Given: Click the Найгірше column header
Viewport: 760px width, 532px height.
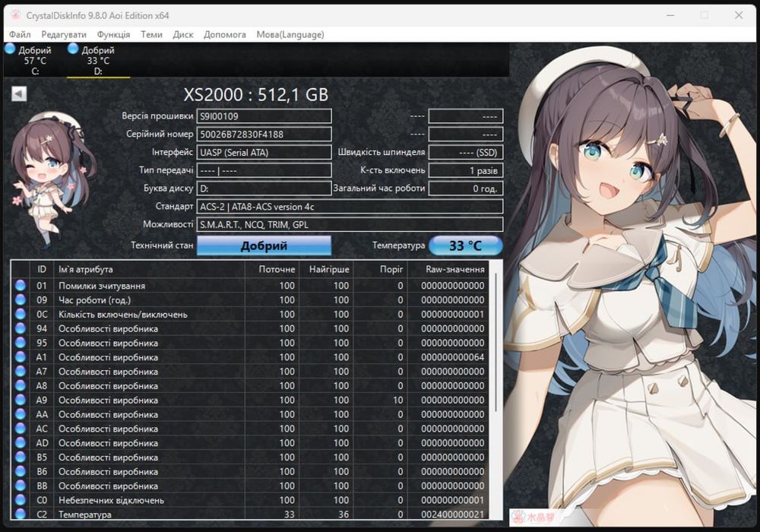Looking at the screenshot, I should (326, 269).
